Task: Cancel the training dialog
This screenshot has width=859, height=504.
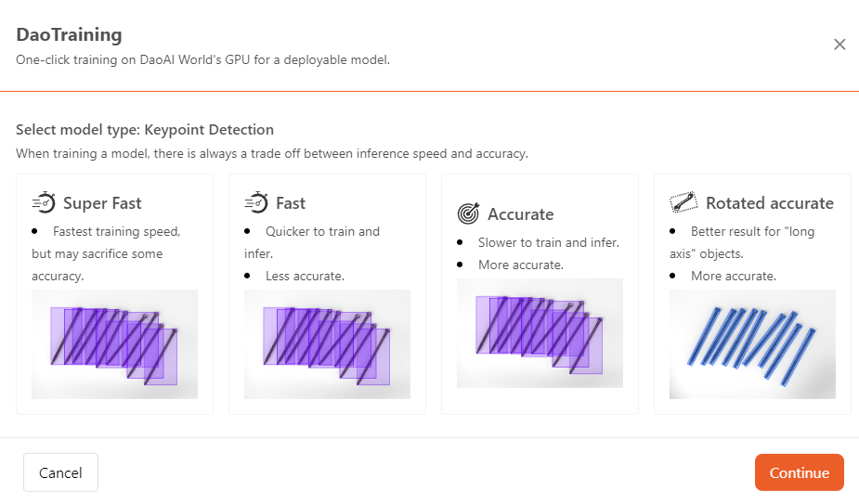Action: [60, 472]
